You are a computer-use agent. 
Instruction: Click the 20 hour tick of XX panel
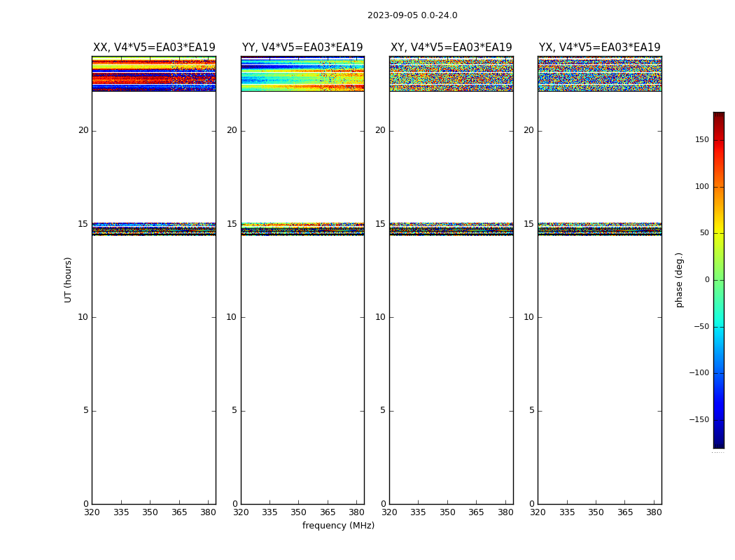[83, 130]
